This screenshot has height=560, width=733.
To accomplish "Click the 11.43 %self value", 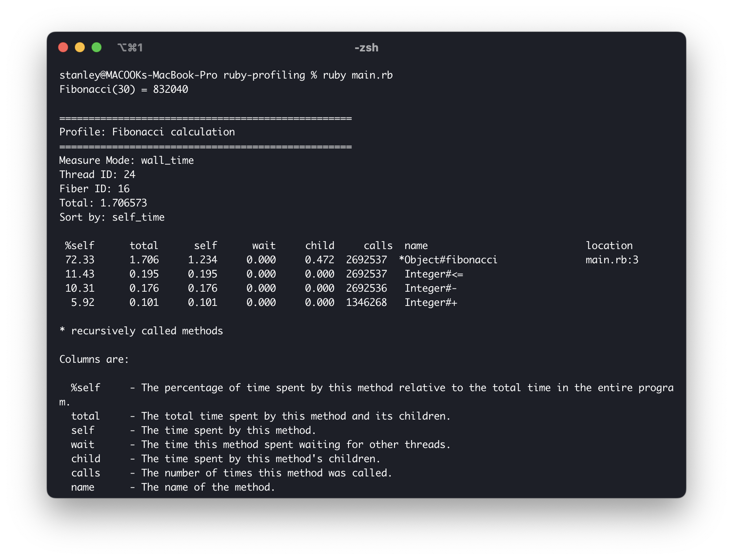I will tap(80, 274).
